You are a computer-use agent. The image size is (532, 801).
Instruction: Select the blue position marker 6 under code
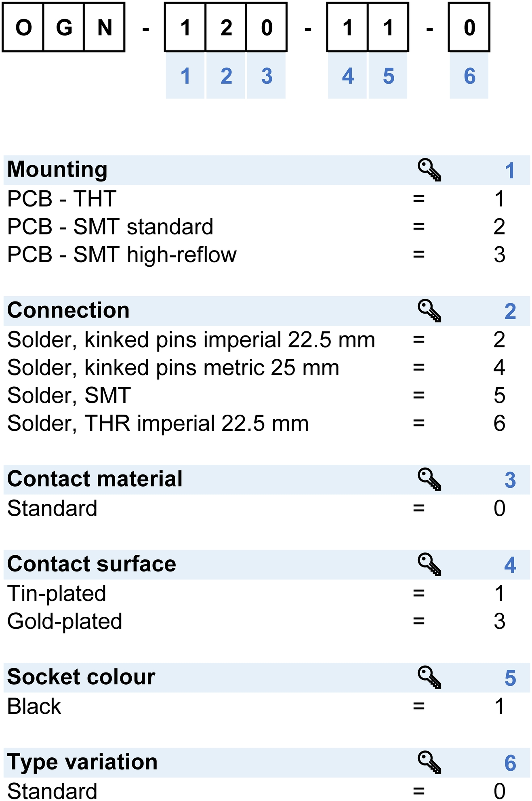click(469, 76)
